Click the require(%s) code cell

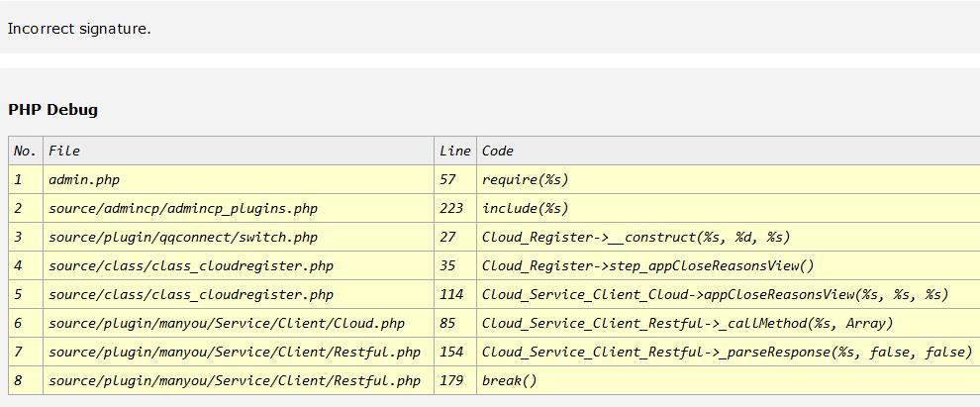pos(526,179)
